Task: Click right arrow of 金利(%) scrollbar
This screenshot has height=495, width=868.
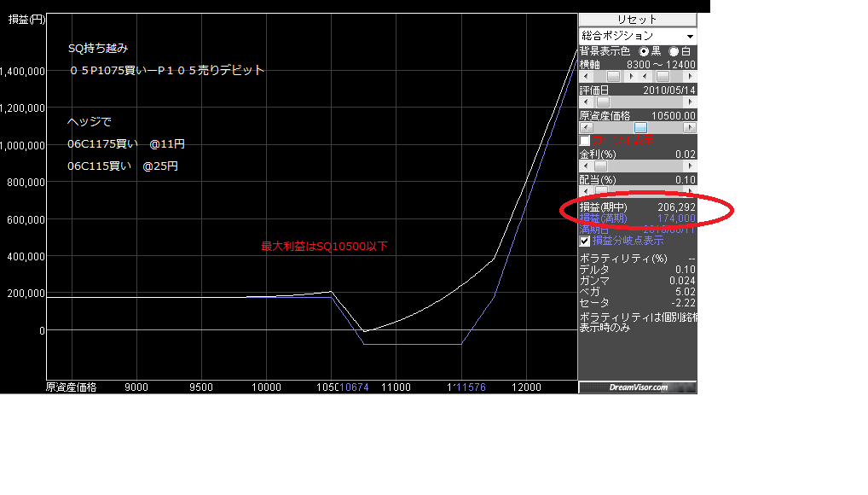Action: pyautogui.click(x=692, y=166)
